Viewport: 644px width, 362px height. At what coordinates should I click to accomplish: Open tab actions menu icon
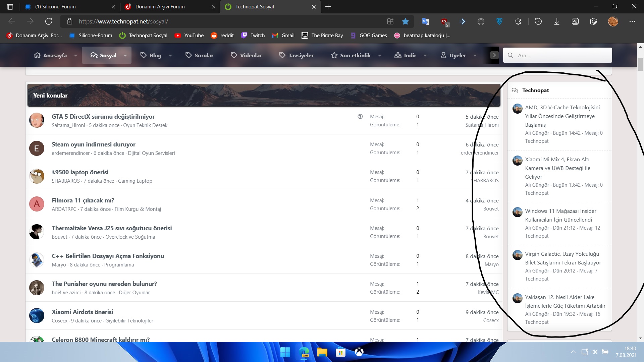click(x=10, y=7)
